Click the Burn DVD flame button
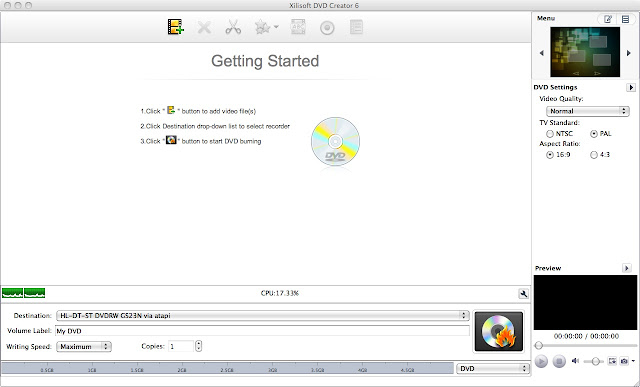This screenshot has height=387, width=640. point(499,331)
